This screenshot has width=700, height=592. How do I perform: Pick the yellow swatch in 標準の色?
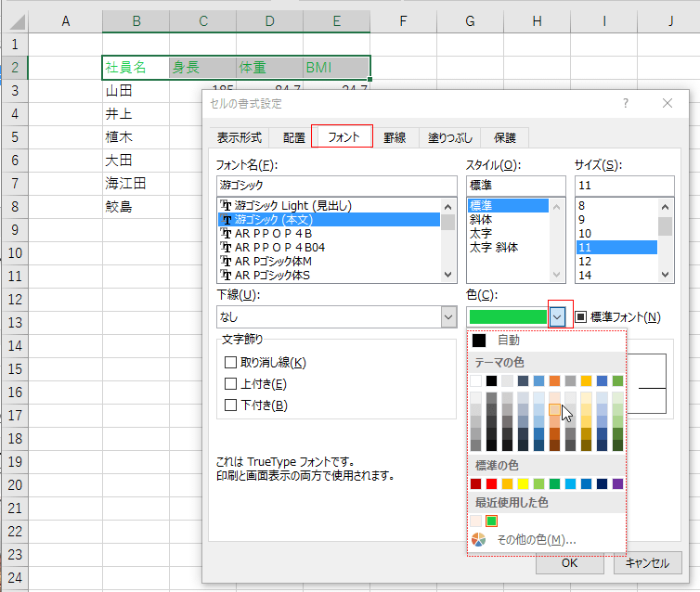tap(524, 483)
